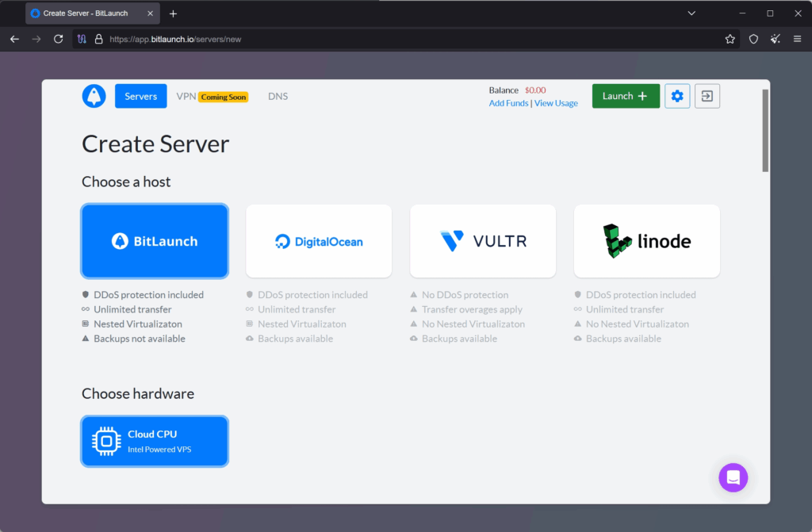Click 'Backups available' under DigitalOcean
Screen dimensions: 812x532
tap(295, 339)
